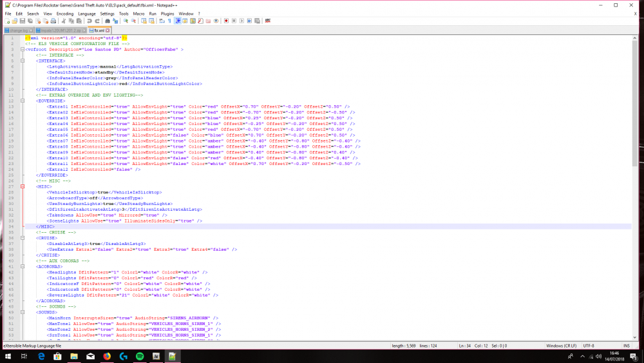Click the eXtensible Markup Language file status text

[32, 346]
